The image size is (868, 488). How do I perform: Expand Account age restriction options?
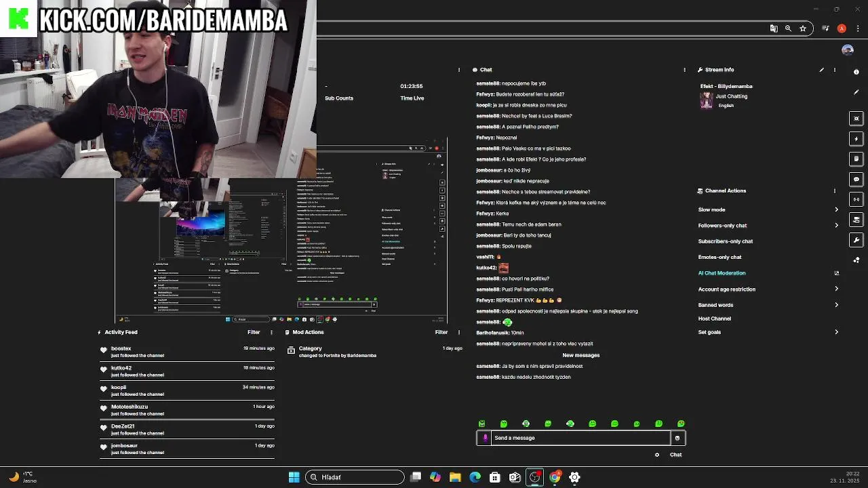pyautogui.click(x=836, y=289)
